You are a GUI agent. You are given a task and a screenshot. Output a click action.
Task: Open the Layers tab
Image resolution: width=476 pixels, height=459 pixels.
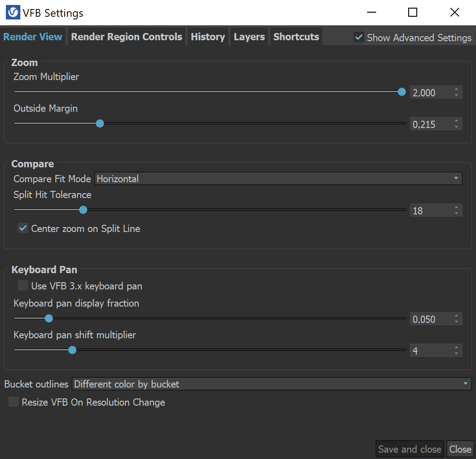click(249, 37)
